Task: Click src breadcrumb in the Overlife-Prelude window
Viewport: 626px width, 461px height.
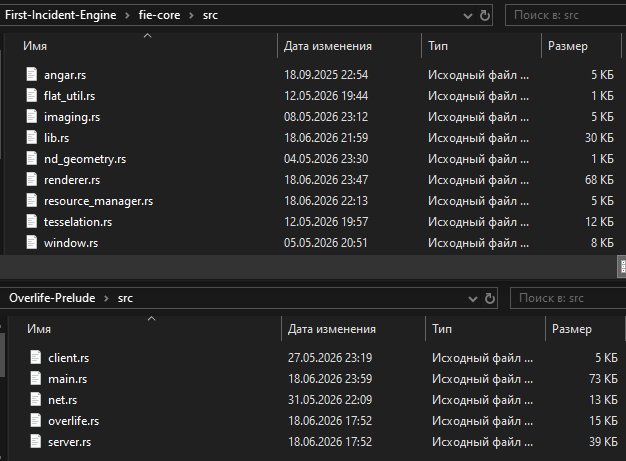Action: click(x=125, y=298)
